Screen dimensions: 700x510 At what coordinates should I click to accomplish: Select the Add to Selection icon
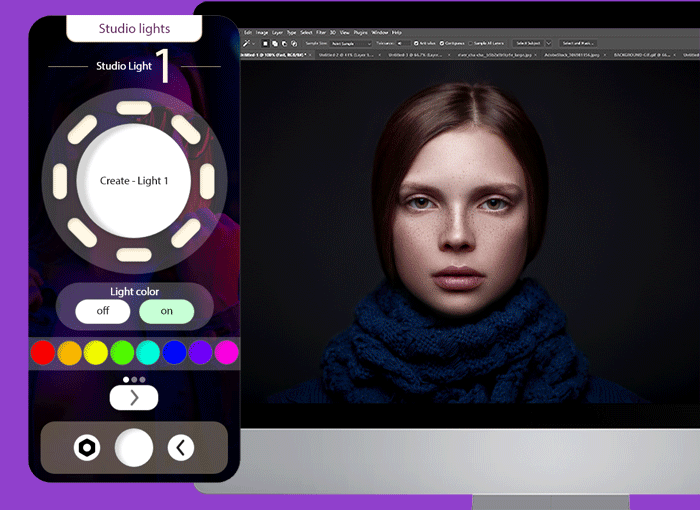[274, 44]
